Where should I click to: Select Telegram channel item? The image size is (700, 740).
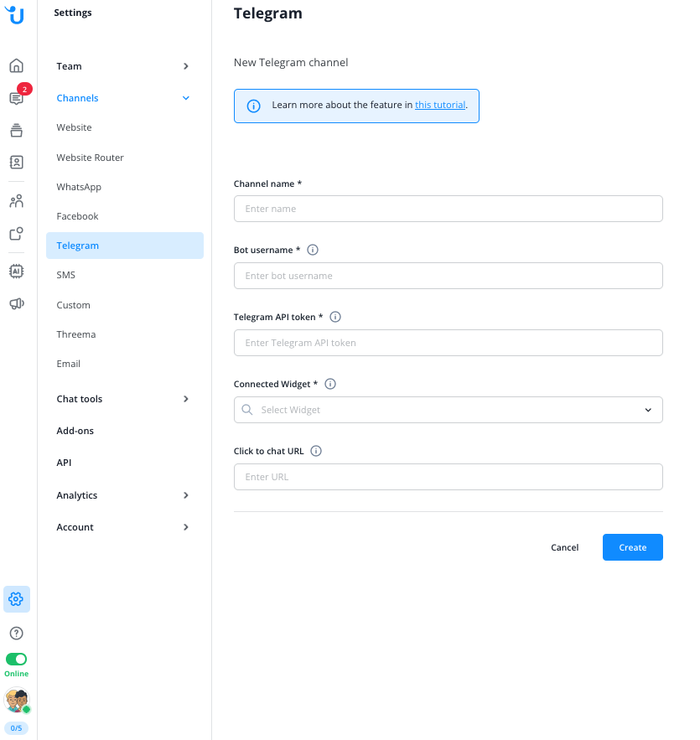pyautogui.click(x=125, y=246)
